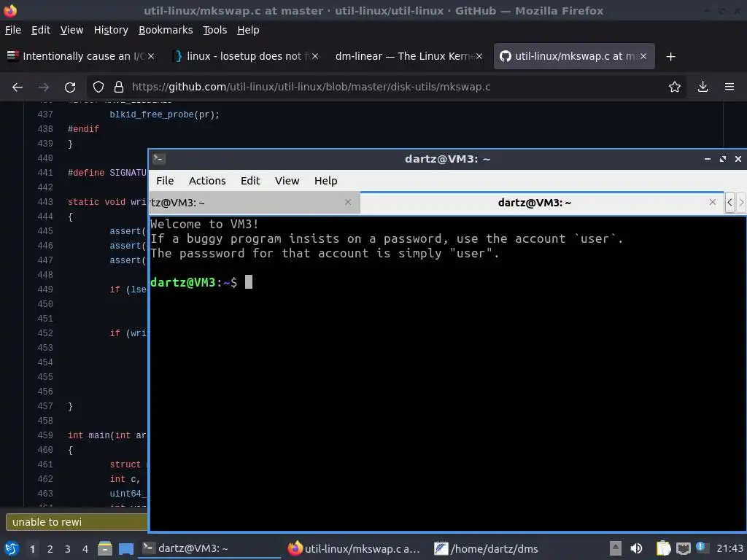Close the 'Intentionally cause an I/O' tab

pyautogui.click(x=151, y=56)
